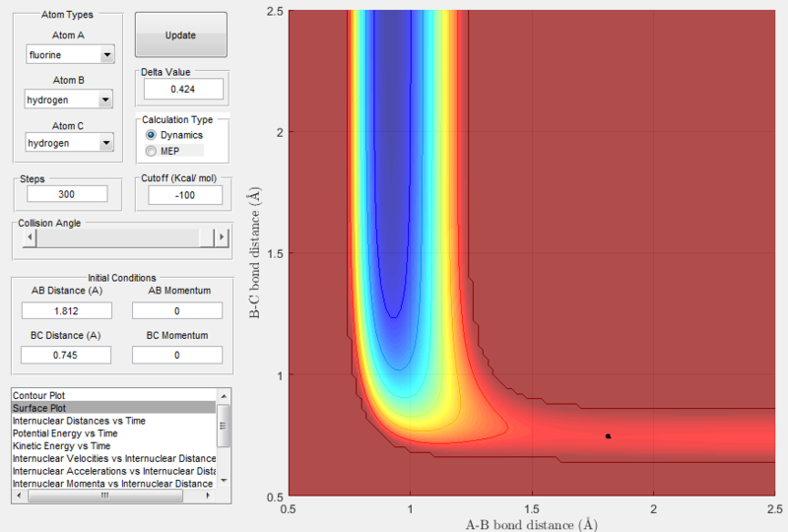Click plot list scroll down arrow

pyautogui.click(x=224, y=481)
